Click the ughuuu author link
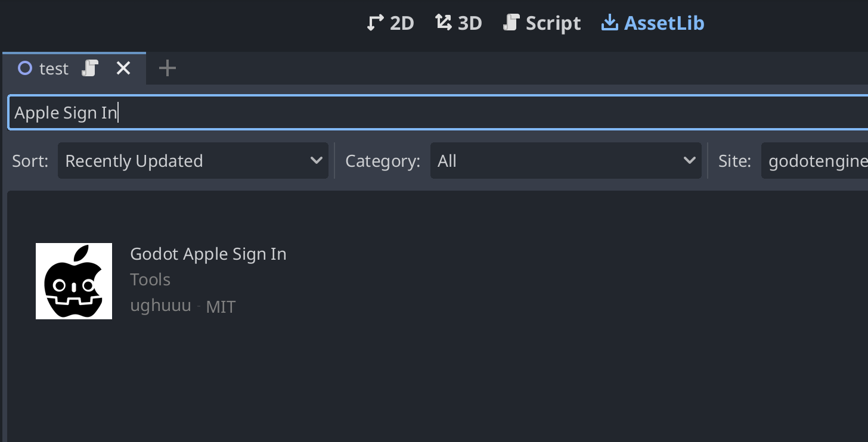The height and width of the screenshot is (442, 868). 160,306
